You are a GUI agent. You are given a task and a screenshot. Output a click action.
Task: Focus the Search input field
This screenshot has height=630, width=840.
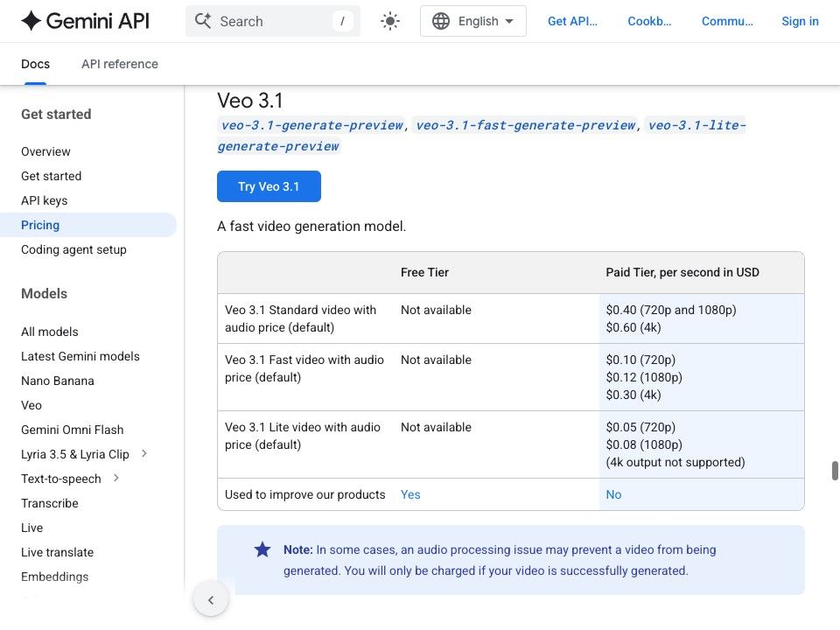pyautogui.click(x=273, y=21)
